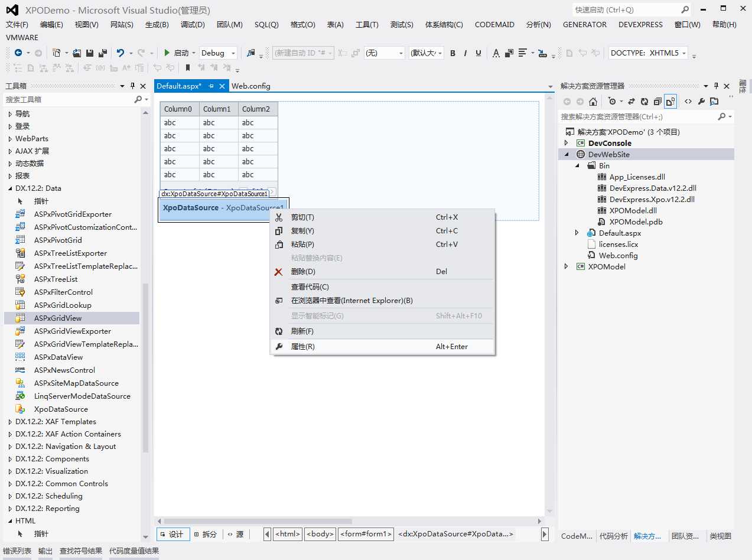Select ASPxGridLookup in toolbox
The image size is (752, 560).
[63, 305]
